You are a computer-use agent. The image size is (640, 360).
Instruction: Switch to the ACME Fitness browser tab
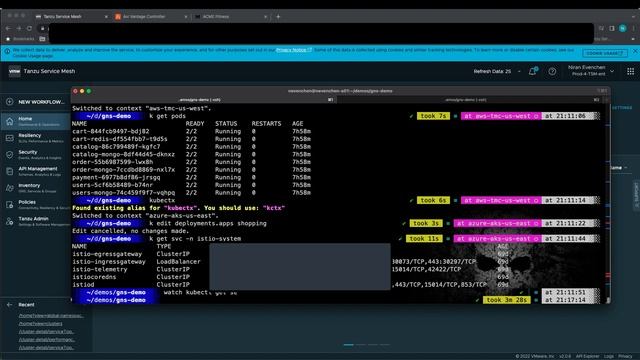tap(216, 17)
